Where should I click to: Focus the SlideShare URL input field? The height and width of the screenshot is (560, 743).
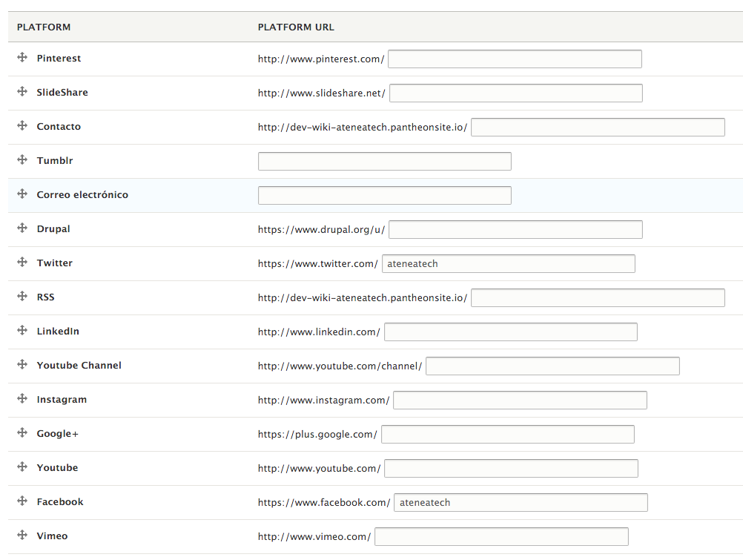(x=516, y=93)
